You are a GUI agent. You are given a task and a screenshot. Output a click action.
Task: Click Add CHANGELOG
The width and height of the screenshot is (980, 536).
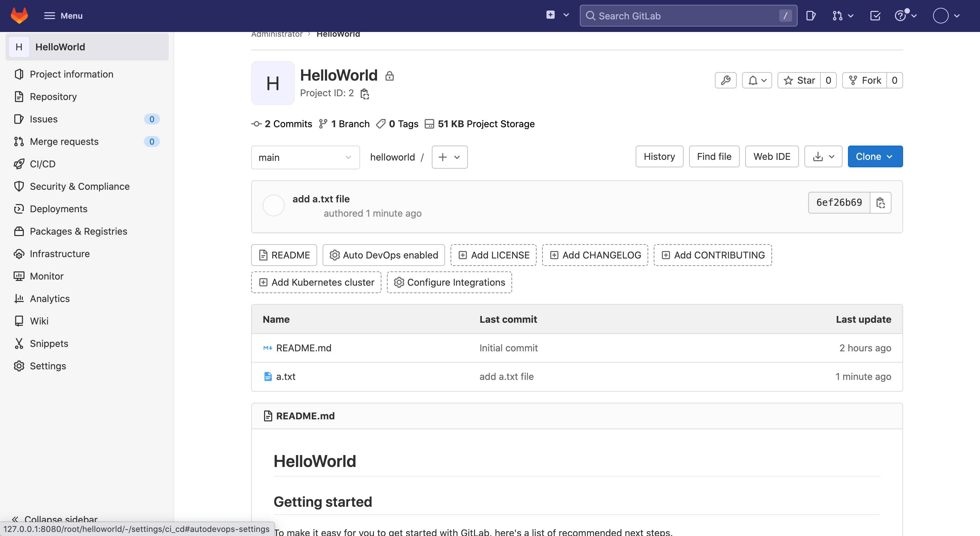point(594,255)
